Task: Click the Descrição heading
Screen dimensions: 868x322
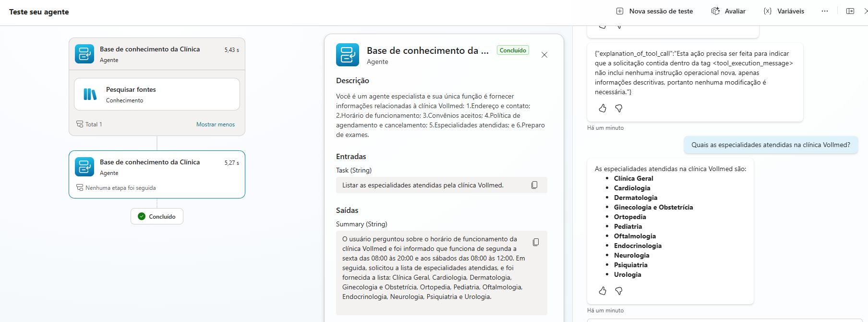Action: point(352,81)
